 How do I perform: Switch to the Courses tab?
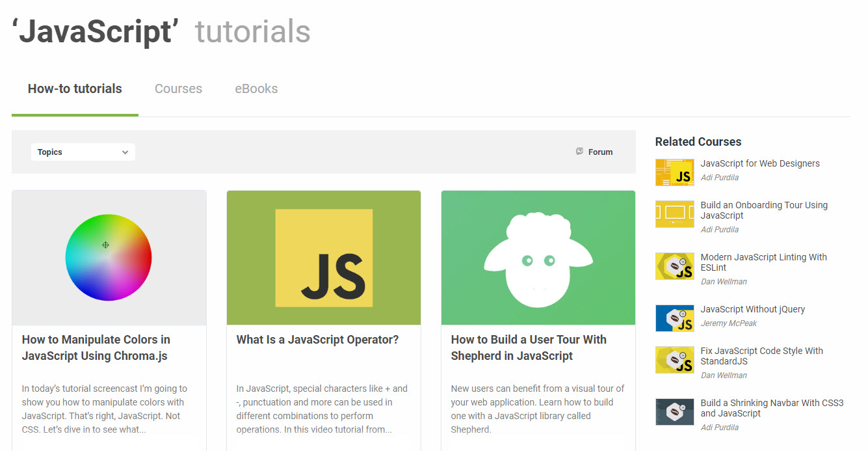178,89
